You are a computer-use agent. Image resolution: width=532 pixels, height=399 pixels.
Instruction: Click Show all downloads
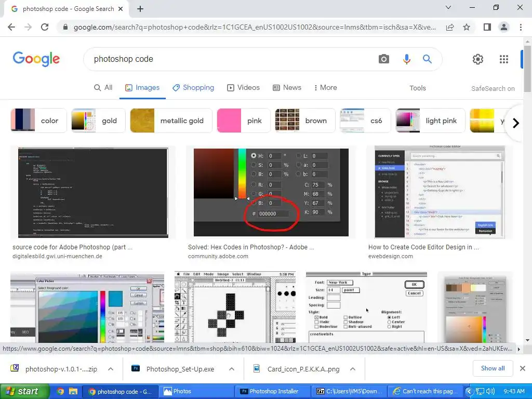(493, 368)
